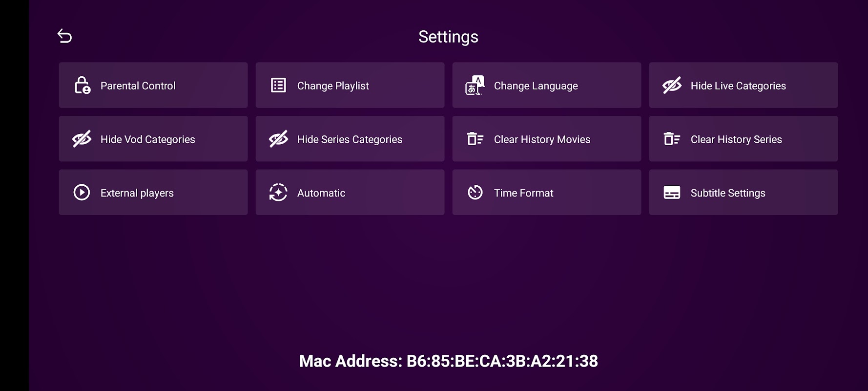
Task: Click the Subtitle Settings caption icon
Action: tap(672, 192)
